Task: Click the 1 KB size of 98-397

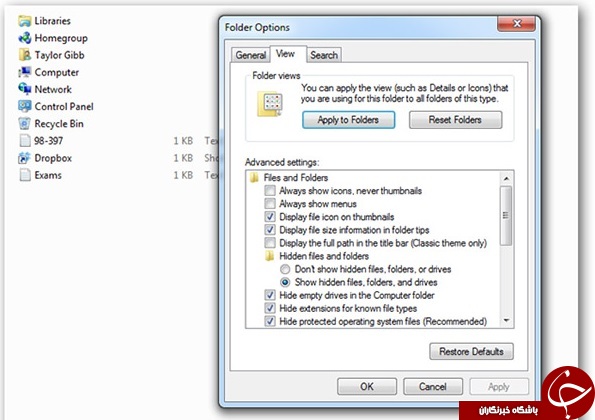Action: pos(183,141)
